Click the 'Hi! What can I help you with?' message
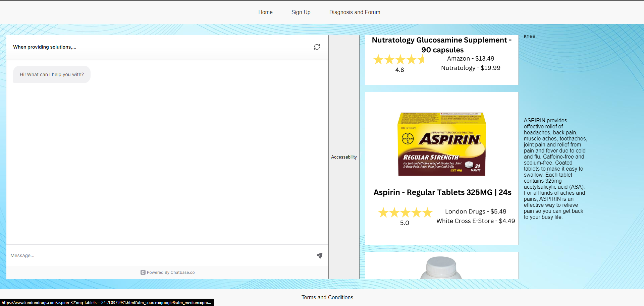 (52, 74)
